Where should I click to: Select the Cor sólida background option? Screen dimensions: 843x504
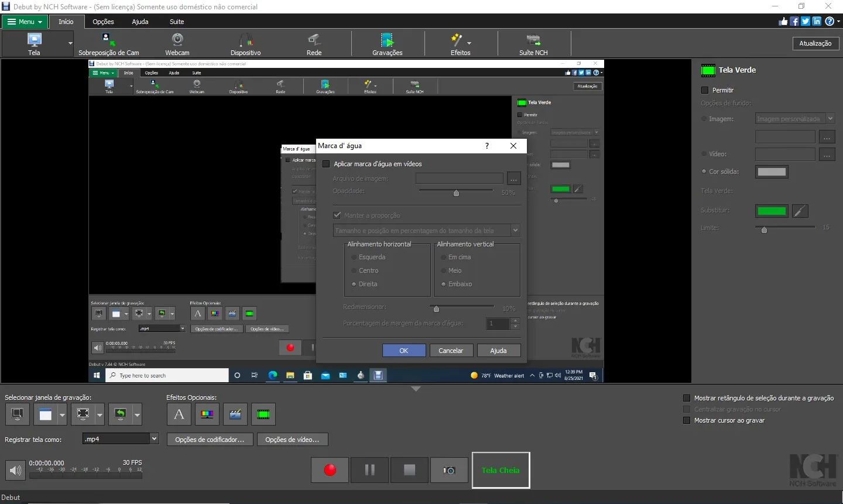704,172
